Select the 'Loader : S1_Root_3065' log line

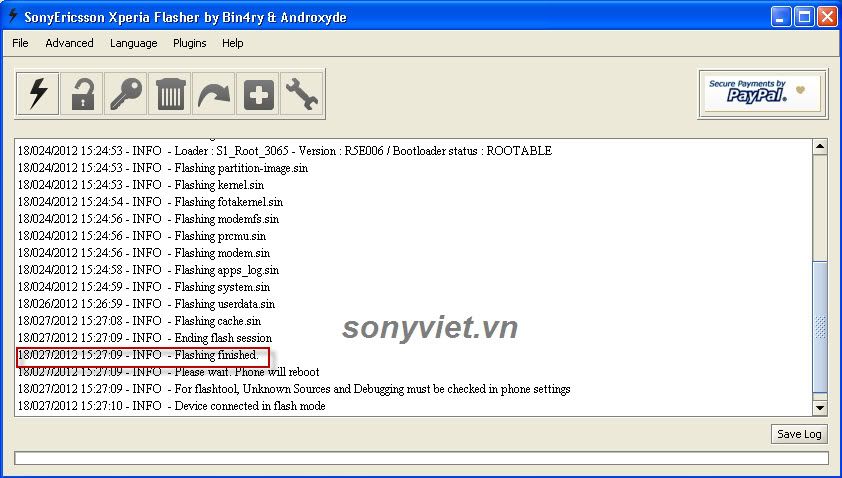click(x=285, y=151)
